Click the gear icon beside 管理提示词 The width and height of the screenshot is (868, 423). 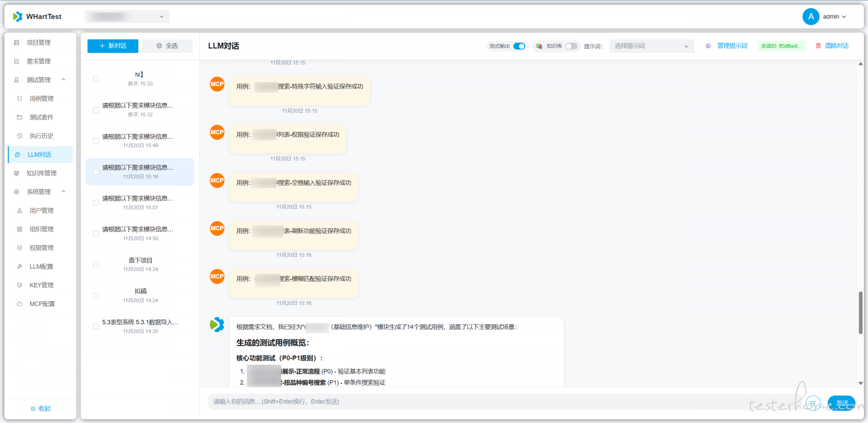[x=708, y=46]
